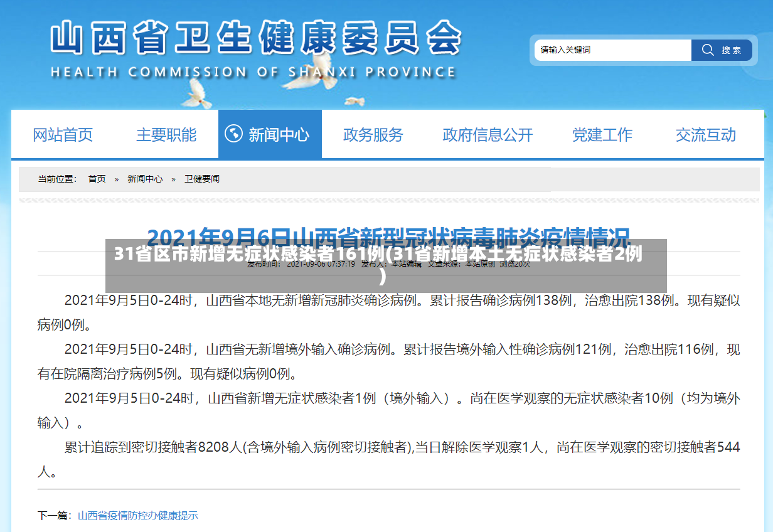This screenshot has width=773, height=532.
Task: Click paragraph mentioning 累计追踪到密切接触者8208人
Action: [x=388, y=459]
